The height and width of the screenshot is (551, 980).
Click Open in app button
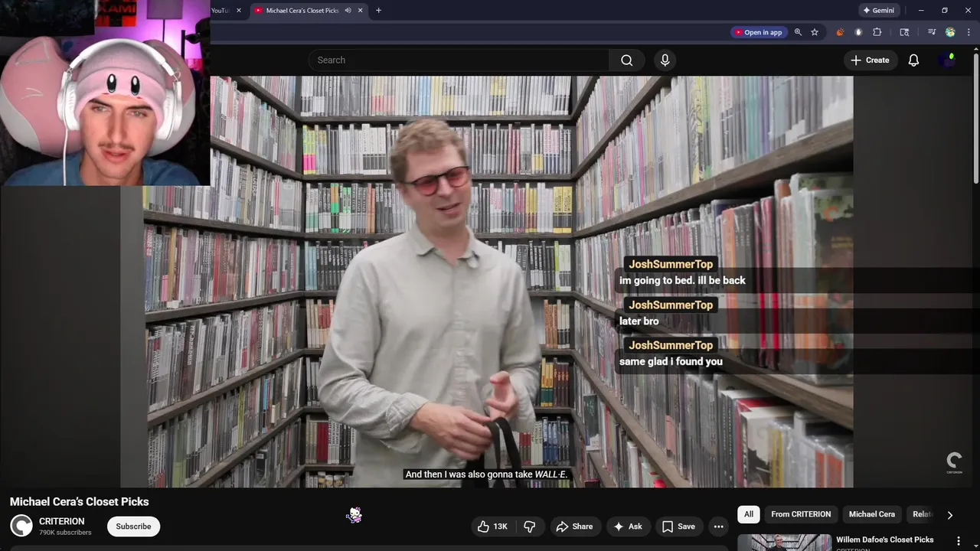pyautogui.click(x=758, y=32)
